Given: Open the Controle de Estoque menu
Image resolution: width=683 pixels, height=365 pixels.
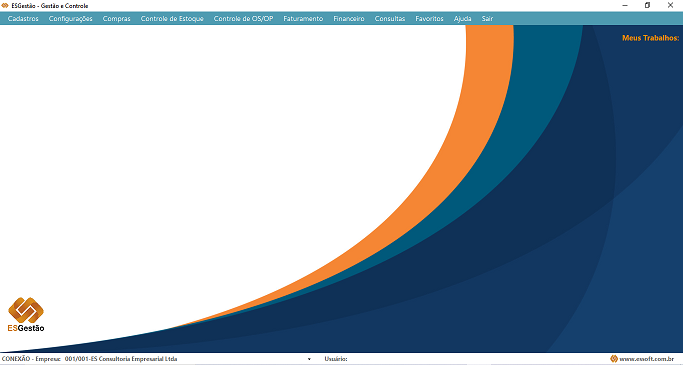Looking at the screenshot, I should [172, 19].
